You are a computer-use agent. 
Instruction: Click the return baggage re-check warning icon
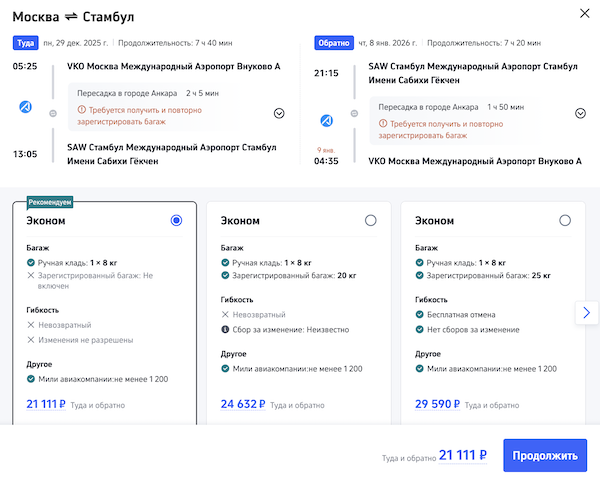point(383,123)
